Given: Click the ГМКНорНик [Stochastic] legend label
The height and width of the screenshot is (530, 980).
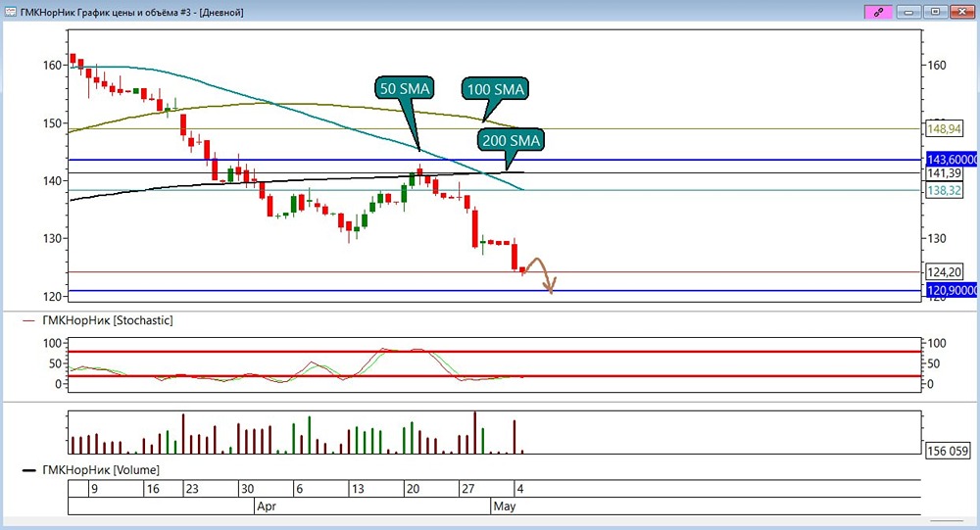Looking at the screenshot, I should (x=108, y=320).
